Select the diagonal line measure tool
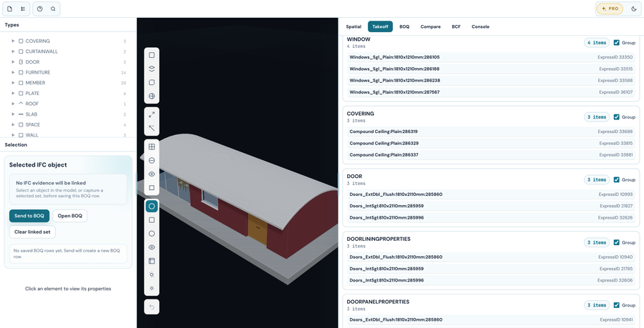The height and width of the screenshot is (328, 644). click(152, 128)
